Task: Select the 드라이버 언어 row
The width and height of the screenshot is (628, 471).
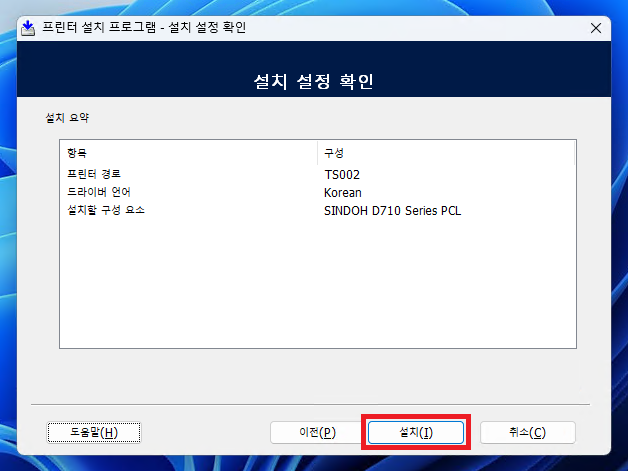Action: 98,192
